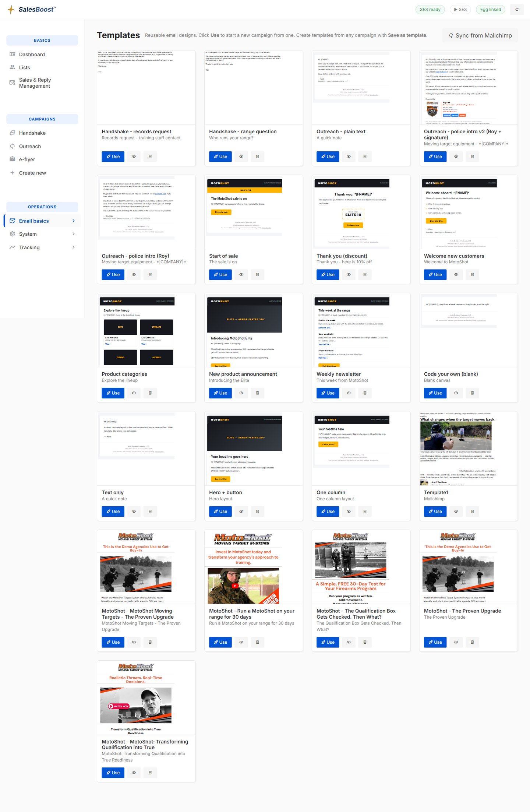Expand the Tracking submenu chevron
Screen dimensions: 530x812
pyautogui.click(x=74, y=247)
